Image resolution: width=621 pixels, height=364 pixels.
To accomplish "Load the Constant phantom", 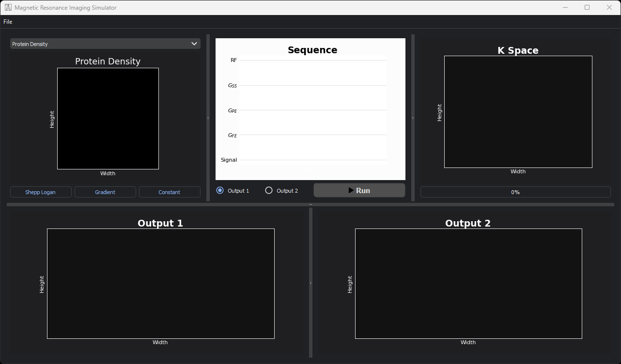I will [x=170, y=192].
